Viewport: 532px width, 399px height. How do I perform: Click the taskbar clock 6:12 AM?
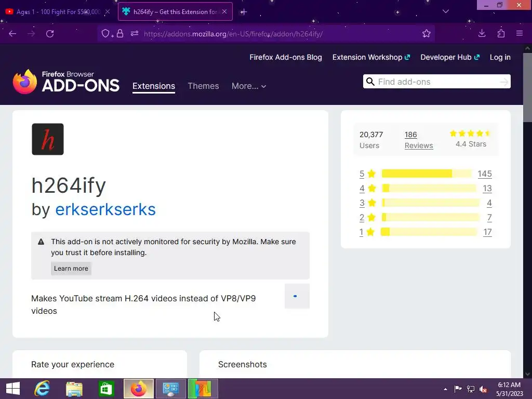tap(509, 385)
